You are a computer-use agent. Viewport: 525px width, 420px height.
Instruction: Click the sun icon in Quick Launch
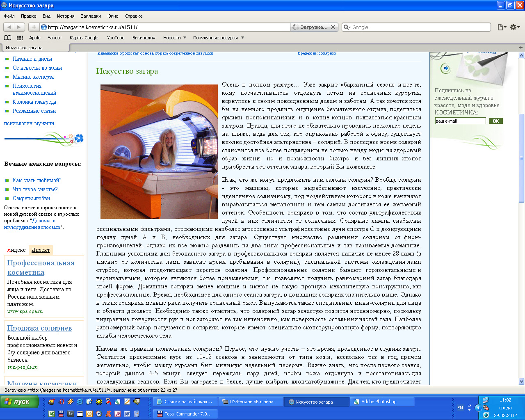pyautogui.click(x=99, y=402)
